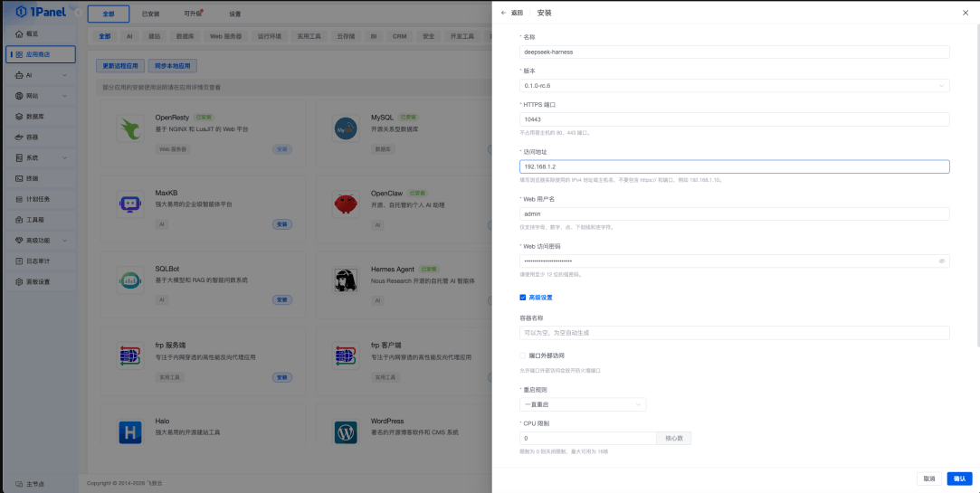Open 容器 in the sidebar

(x=41, y=137)
